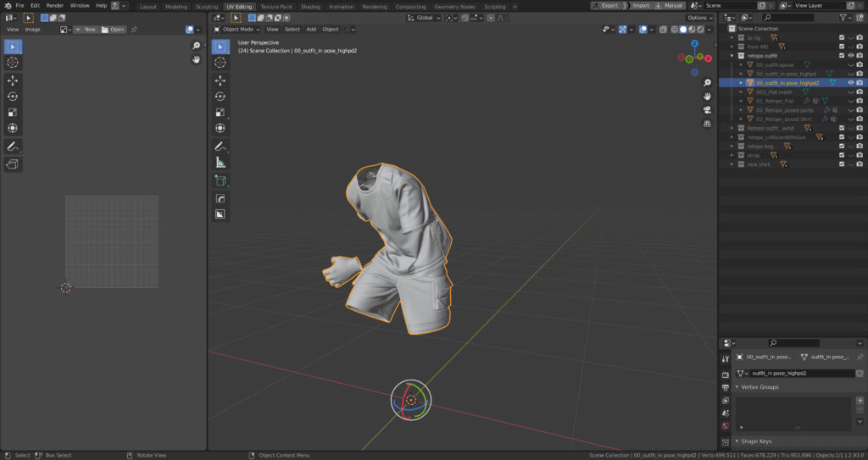This screenshot has height=460, width=868.
Task: Select the Annotate tool in 3D viewport
Action: pyautogui.click(x=220, y=147)
